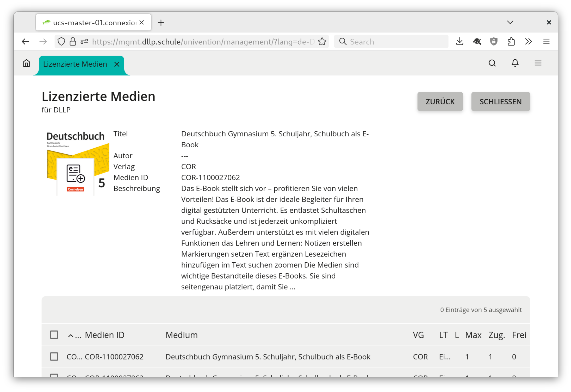Open the UMC hamburger menu
The height and width of the screenshot is (392, 571).
tap(538, 63)
